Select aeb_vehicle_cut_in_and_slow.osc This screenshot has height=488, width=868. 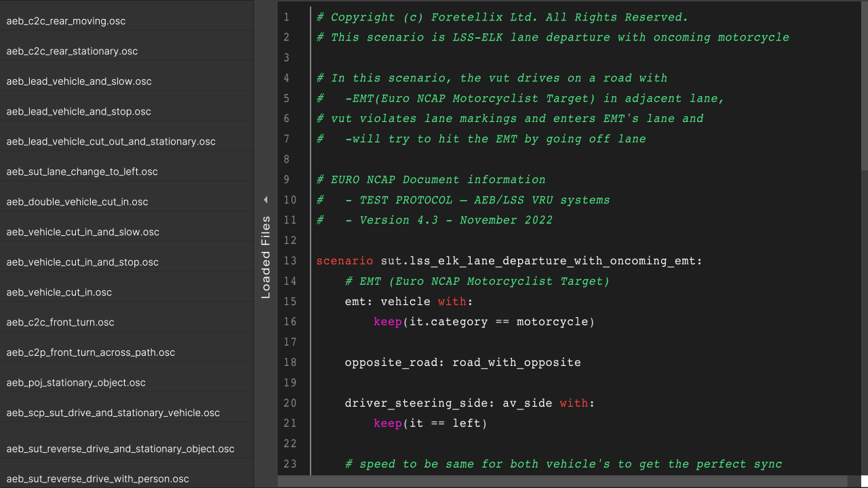[83, 232]
